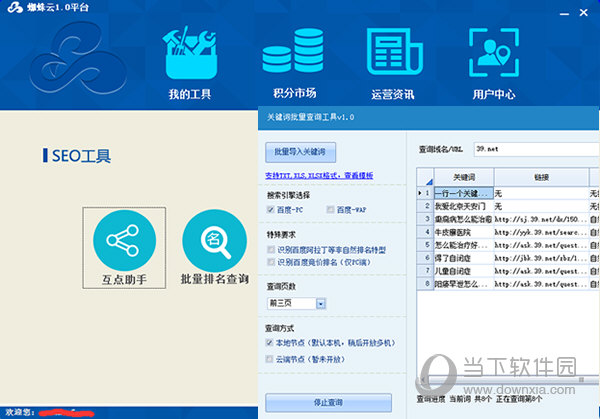This screenshot has height=419, width=600.
Task: Select row header number 2
Action: coord(425,206)
